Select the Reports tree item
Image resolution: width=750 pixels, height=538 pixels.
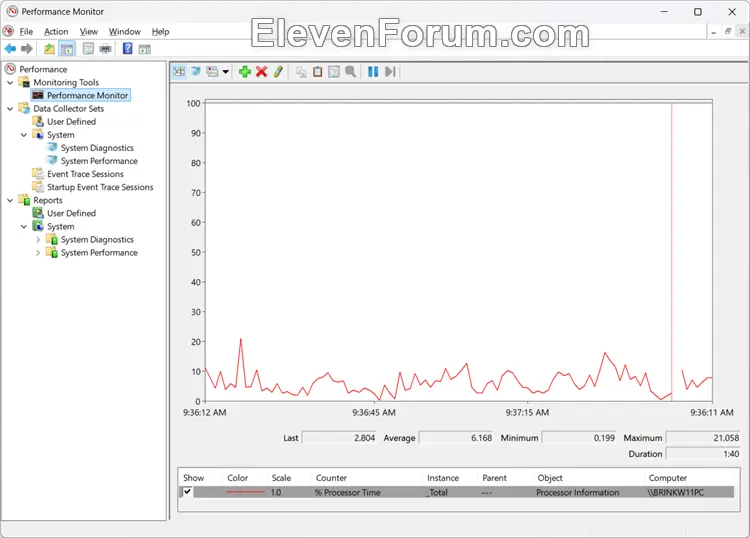click(x=48, y=200)
